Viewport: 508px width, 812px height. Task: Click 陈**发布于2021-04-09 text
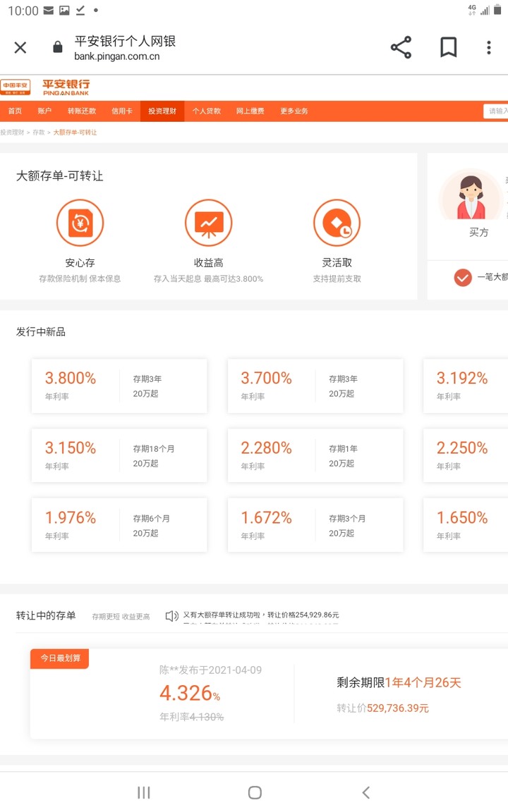click(210, 670)
